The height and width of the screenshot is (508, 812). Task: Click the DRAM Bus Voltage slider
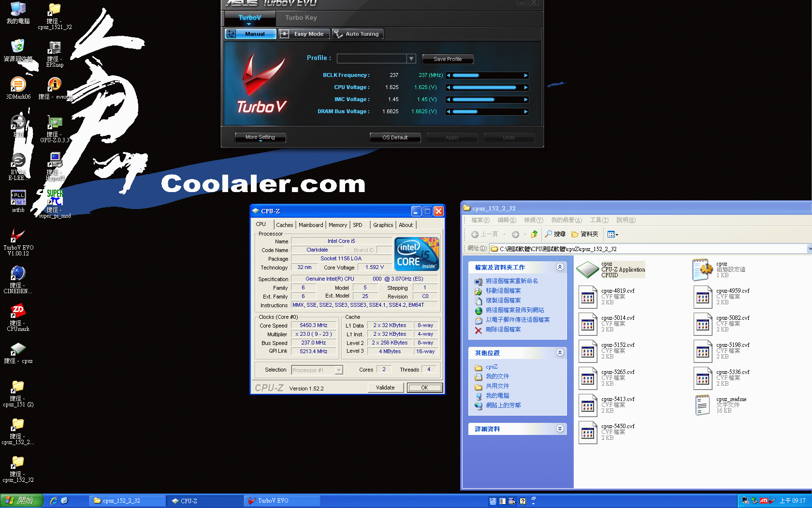487,112
